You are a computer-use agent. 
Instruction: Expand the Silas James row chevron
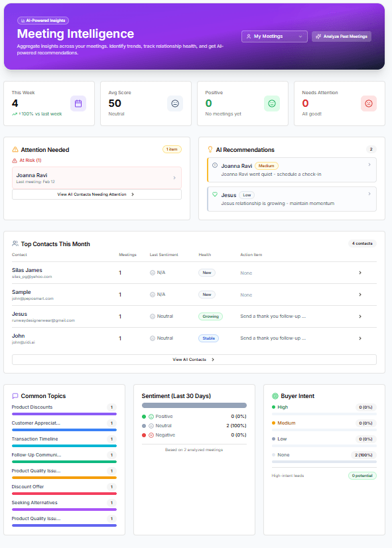360,273
